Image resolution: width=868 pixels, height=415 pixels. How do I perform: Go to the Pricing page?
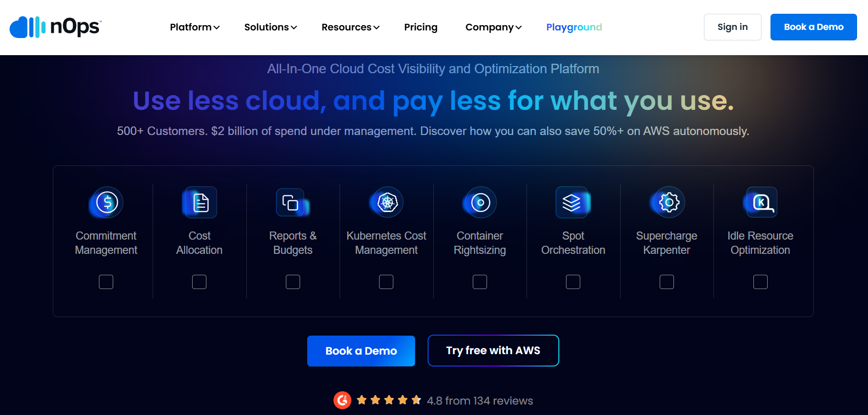pyautogui.click(x=420, y=27)
